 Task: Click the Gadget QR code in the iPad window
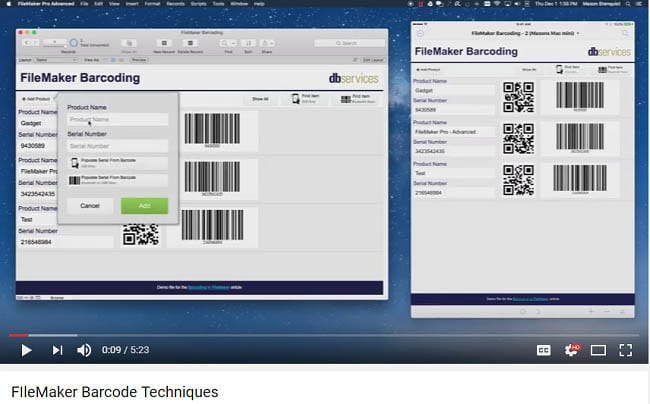tap(518, 97)
